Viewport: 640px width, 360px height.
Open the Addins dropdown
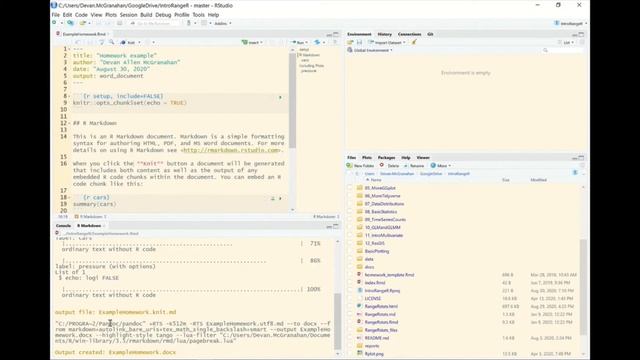(x=222, y=23)
